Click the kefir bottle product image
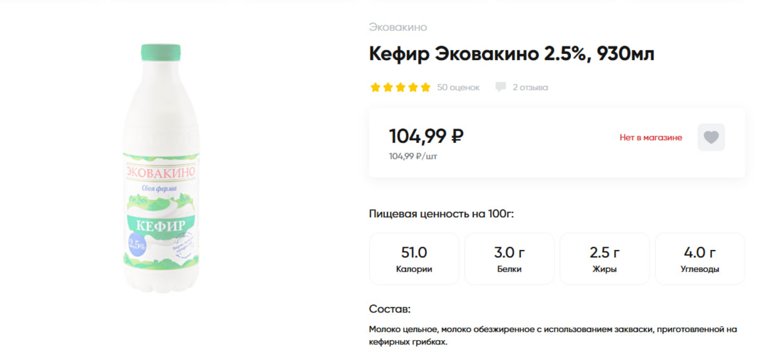760x361 pixels. [x=161, y=168]
